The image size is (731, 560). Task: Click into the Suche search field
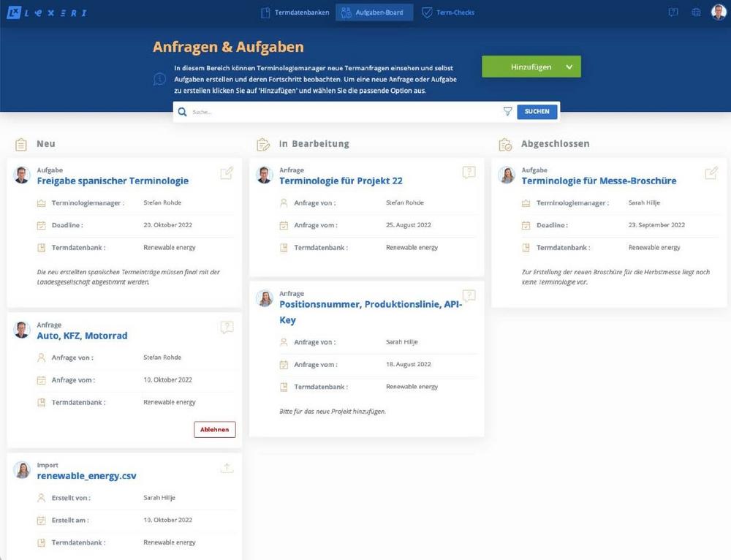(x=344, y=112)
